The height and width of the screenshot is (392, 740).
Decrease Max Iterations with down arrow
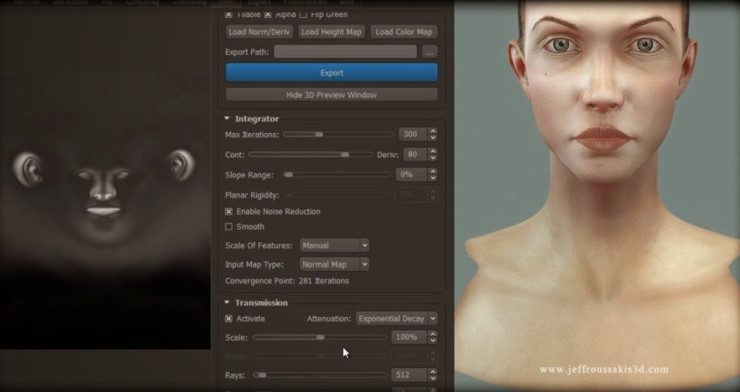(x=433, y=138)
